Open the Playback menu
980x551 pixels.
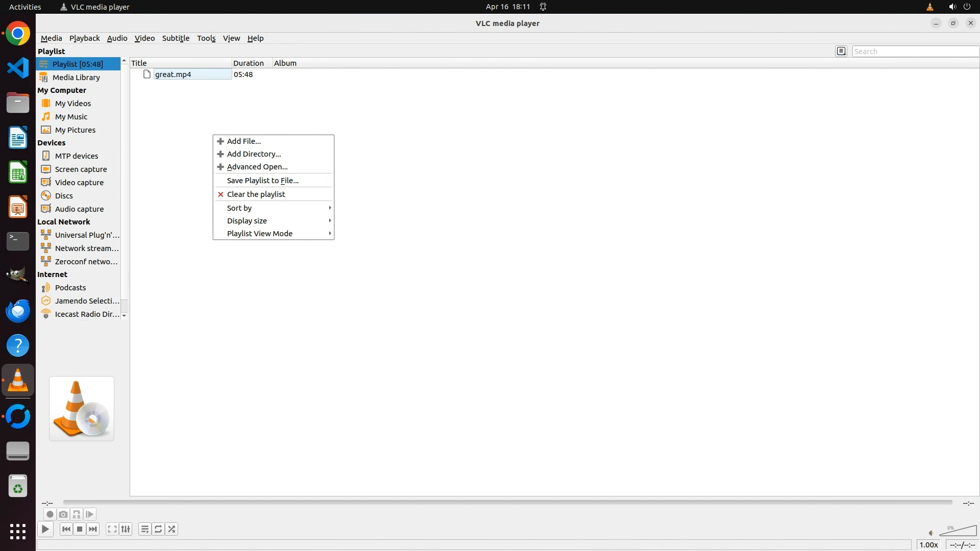(x=84, y=38)
